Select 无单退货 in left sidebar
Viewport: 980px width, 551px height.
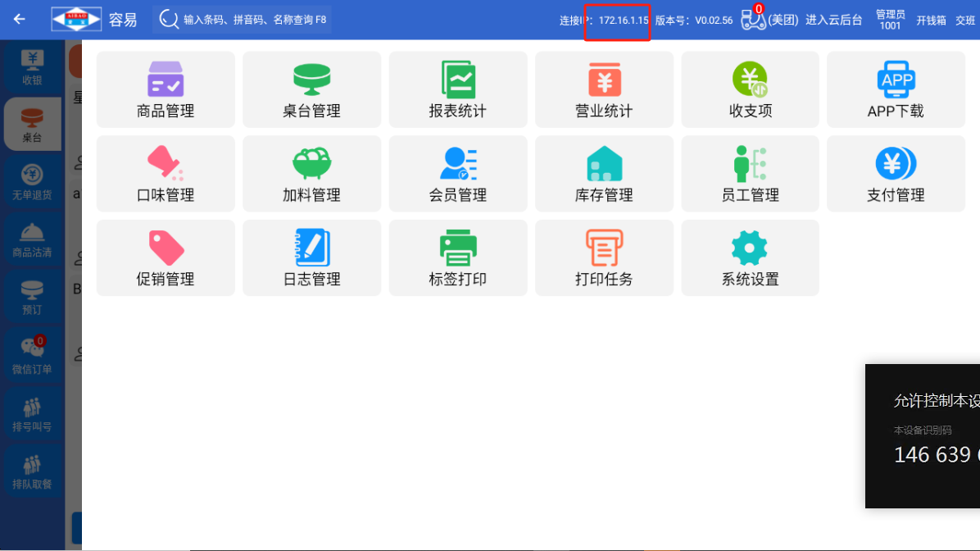tap(32, 182)
